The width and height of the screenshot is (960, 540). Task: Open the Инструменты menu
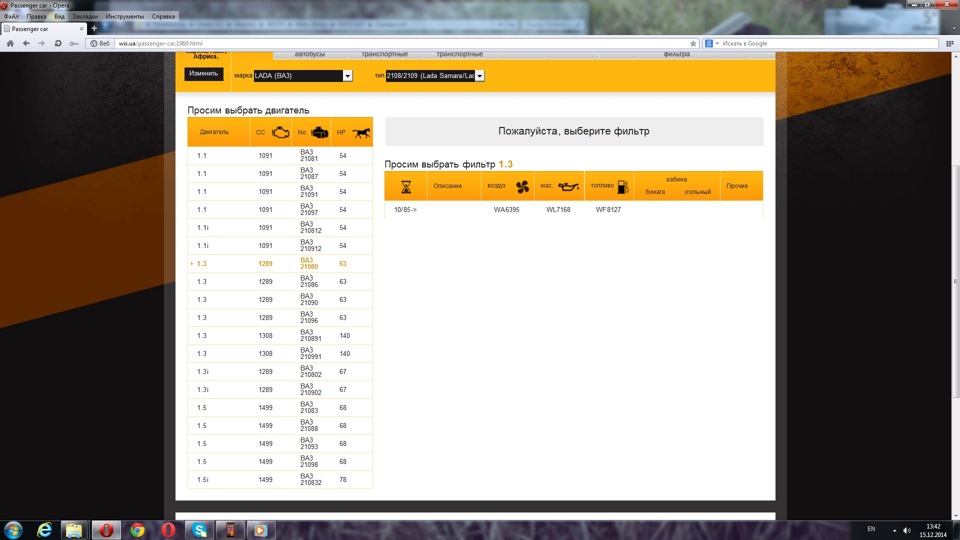pyautogui.click(x=125, y=17)
